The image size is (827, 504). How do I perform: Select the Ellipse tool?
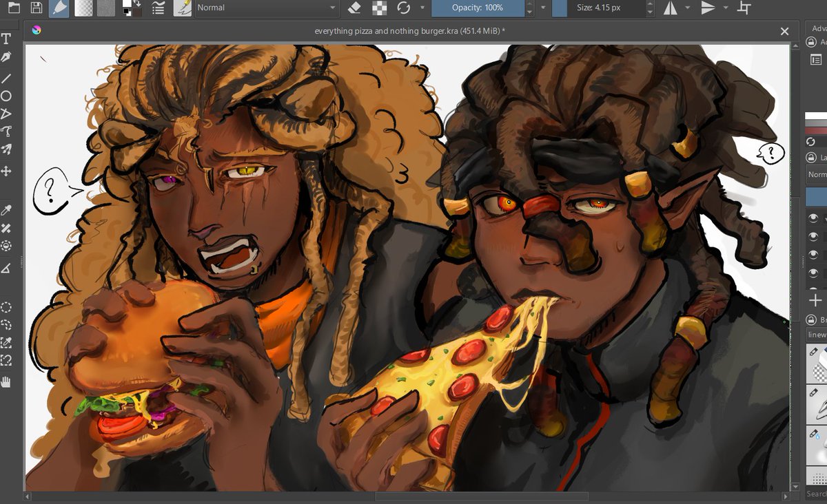pos(7,96)
